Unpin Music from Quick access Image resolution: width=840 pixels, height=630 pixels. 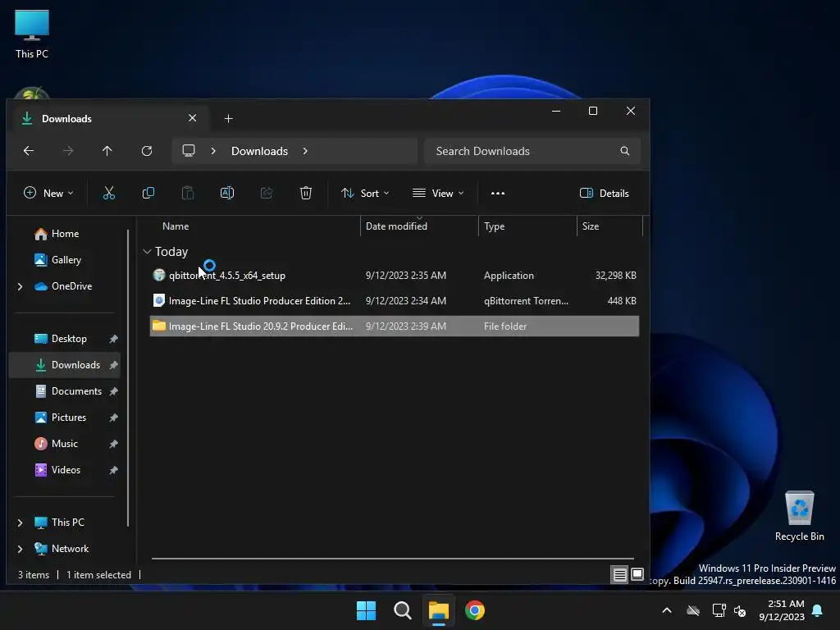[113, 444]
